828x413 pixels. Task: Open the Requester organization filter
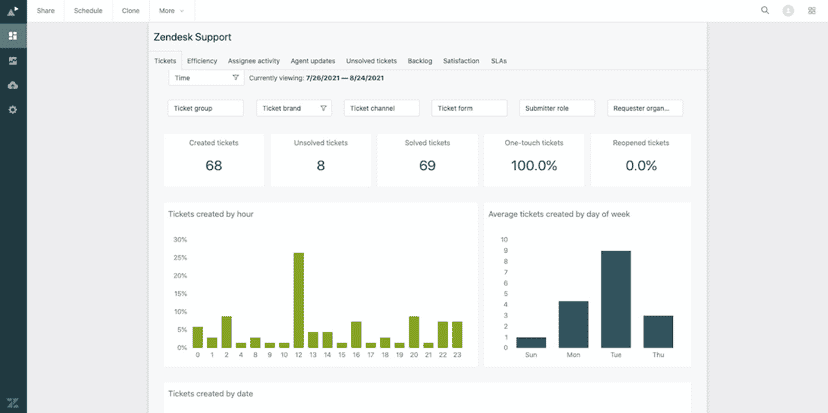pyautogui.click(x=645, y=108)
